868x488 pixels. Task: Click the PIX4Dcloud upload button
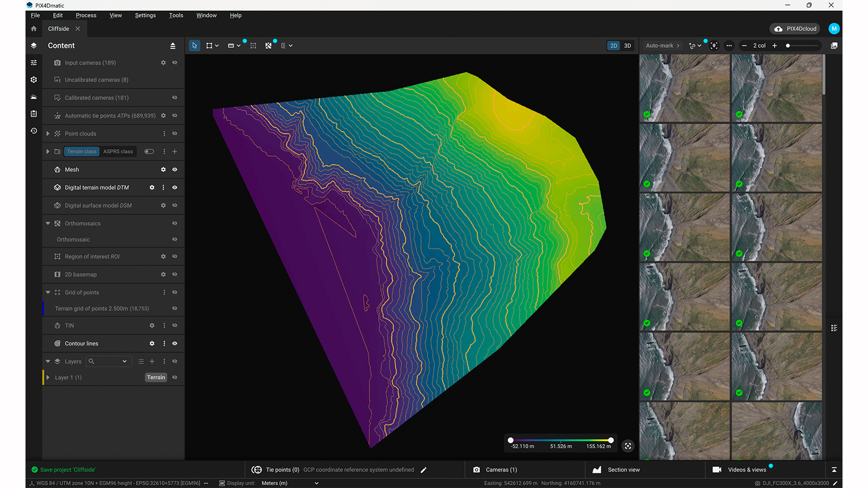(x=795, y=29)
